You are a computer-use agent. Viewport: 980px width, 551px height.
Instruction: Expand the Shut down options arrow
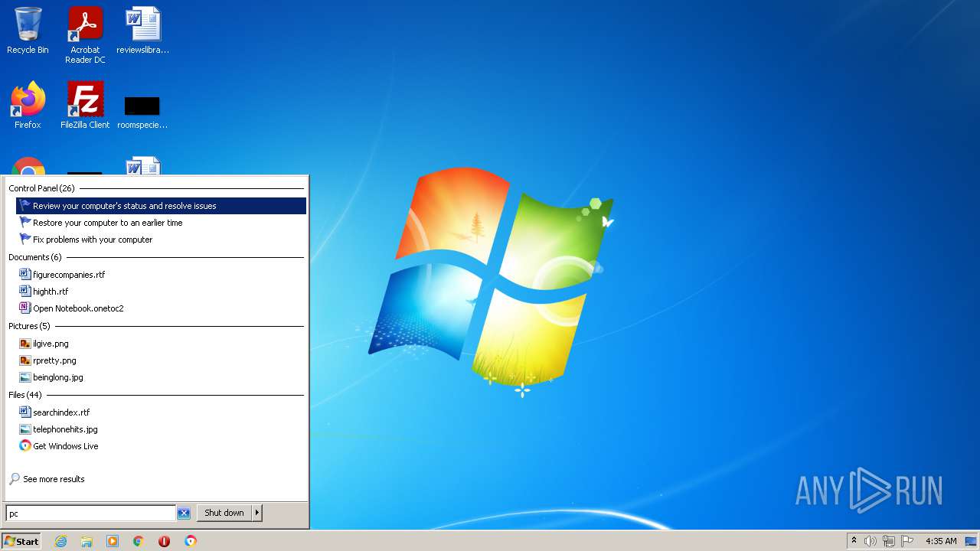[257, 513]
